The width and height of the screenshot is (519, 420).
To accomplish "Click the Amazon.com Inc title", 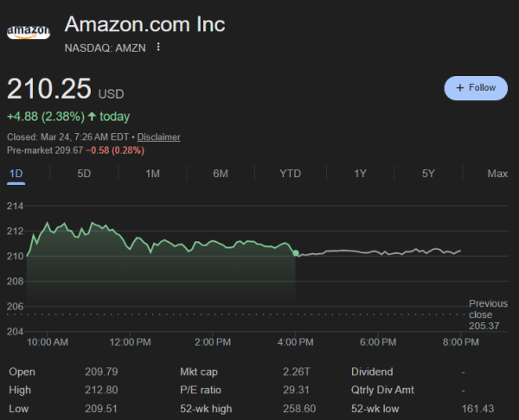I will coord(144,24).
